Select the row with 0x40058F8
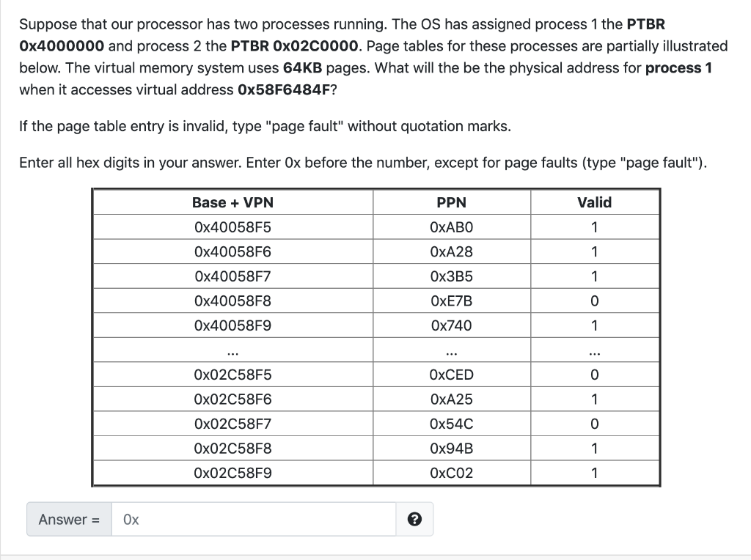 232,301
